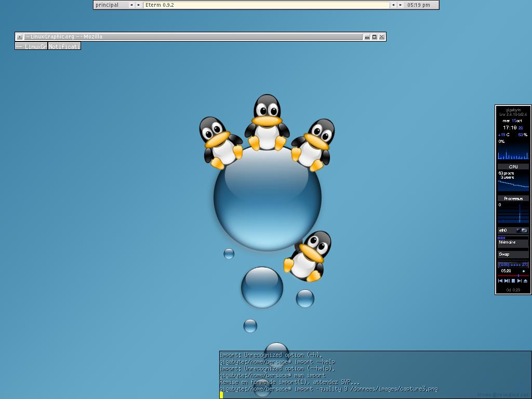Skip to previous track in GKrellM player
Screen dimensions: 532x399
coord(500,281)
